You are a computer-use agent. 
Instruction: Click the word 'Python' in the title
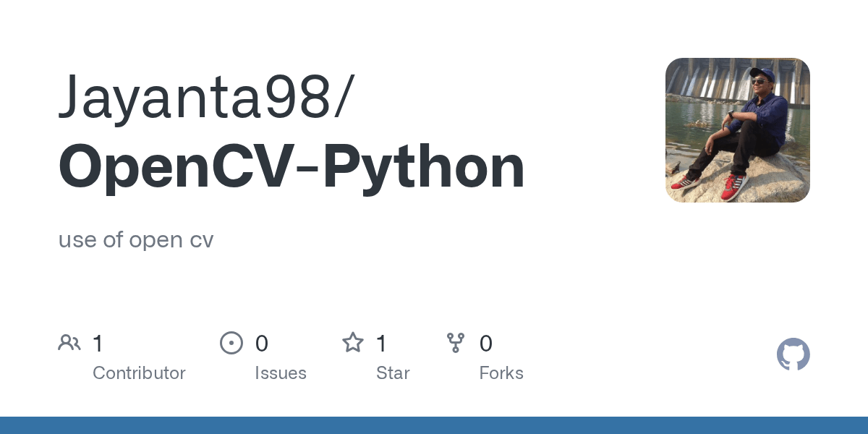[x=424, y=166]
